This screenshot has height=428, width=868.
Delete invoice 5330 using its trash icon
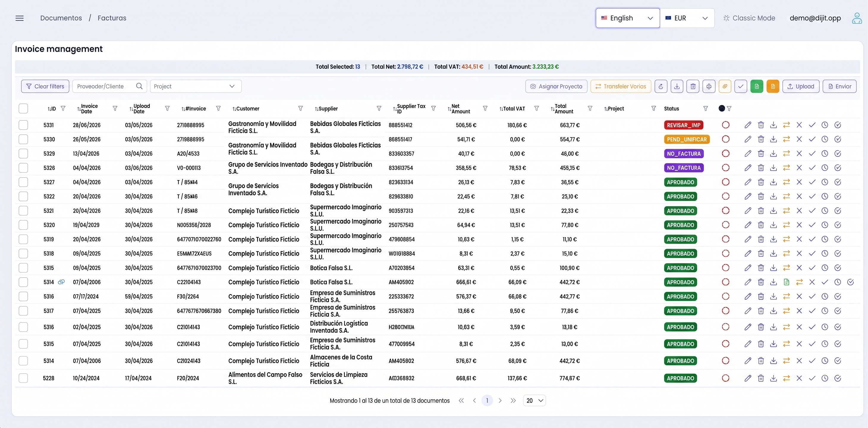tap(760, 139)
